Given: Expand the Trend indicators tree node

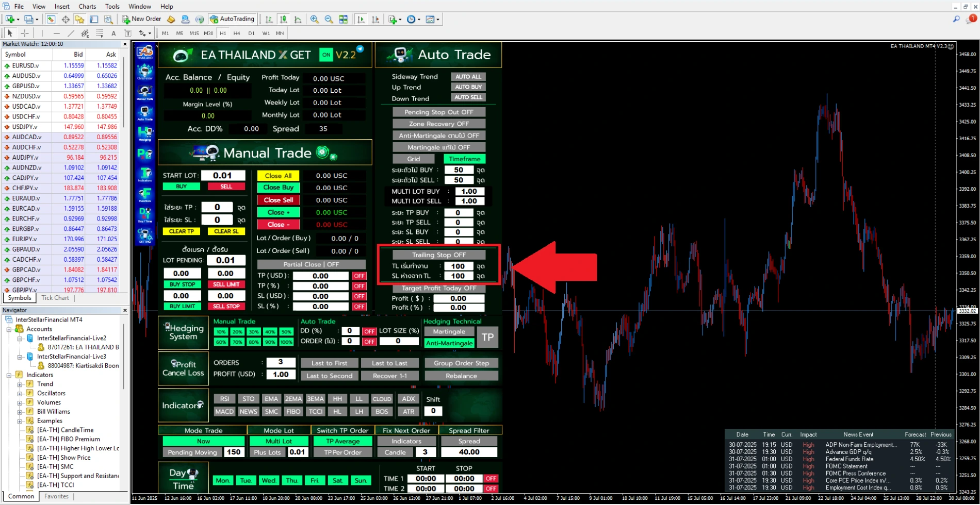Looking at the screenshot, I should (20, 384).
